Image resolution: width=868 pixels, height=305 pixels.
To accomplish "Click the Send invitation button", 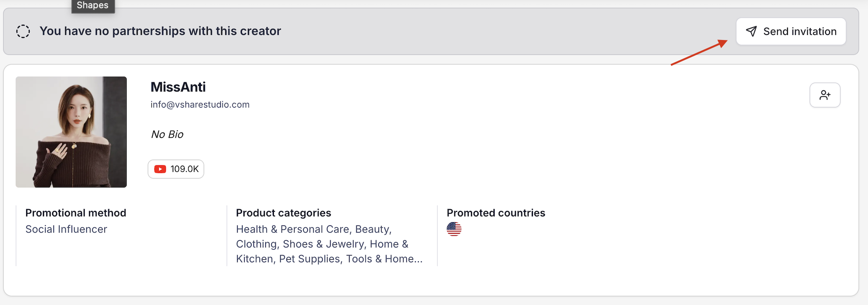I will tap(791, 31).
